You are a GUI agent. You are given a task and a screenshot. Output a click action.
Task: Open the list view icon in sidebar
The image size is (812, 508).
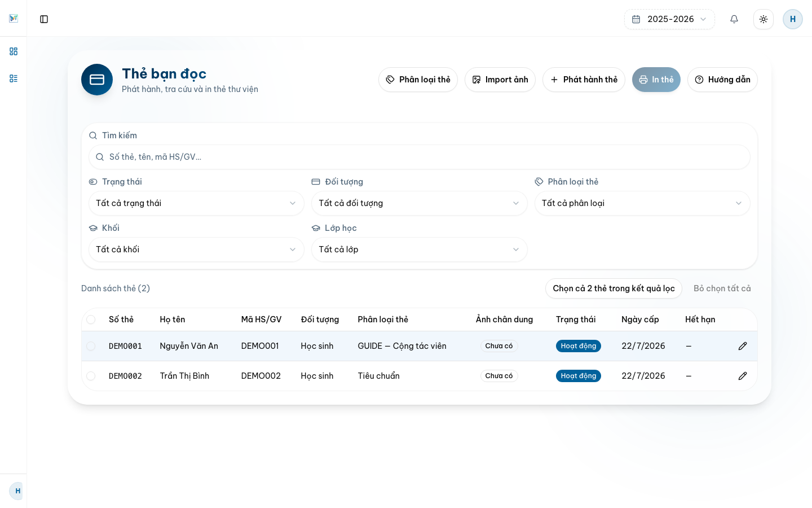point(14,78)
